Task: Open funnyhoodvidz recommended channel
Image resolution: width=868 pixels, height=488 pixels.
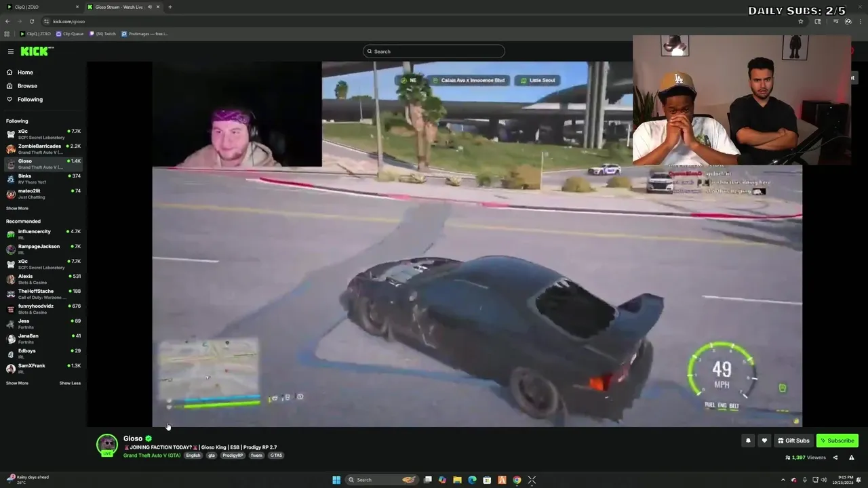Action: click(43, 309)
